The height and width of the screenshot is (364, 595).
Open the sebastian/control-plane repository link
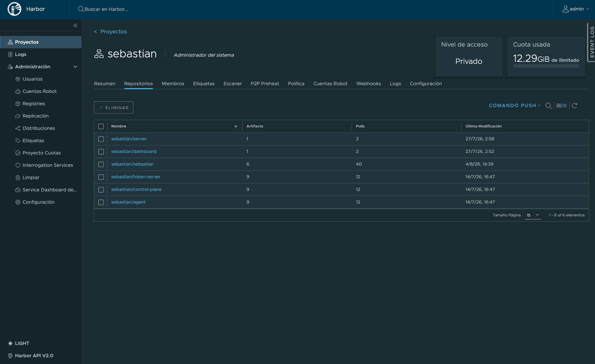pos(136,189)
